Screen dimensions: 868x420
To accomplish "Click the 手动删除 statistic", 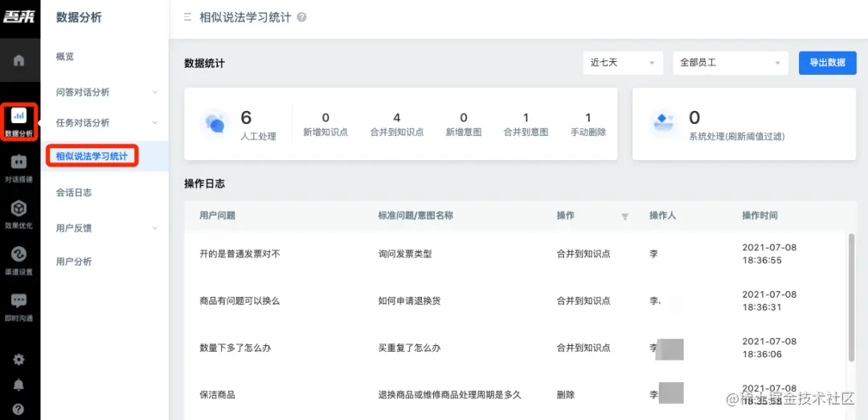I will pos(588,125).
